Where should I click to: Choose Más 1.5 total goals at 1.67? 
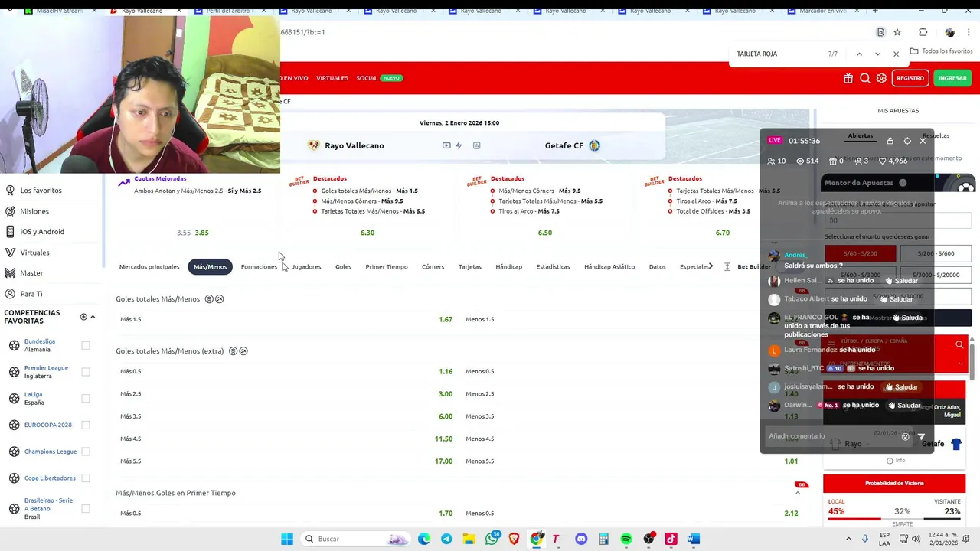(286, 319)
